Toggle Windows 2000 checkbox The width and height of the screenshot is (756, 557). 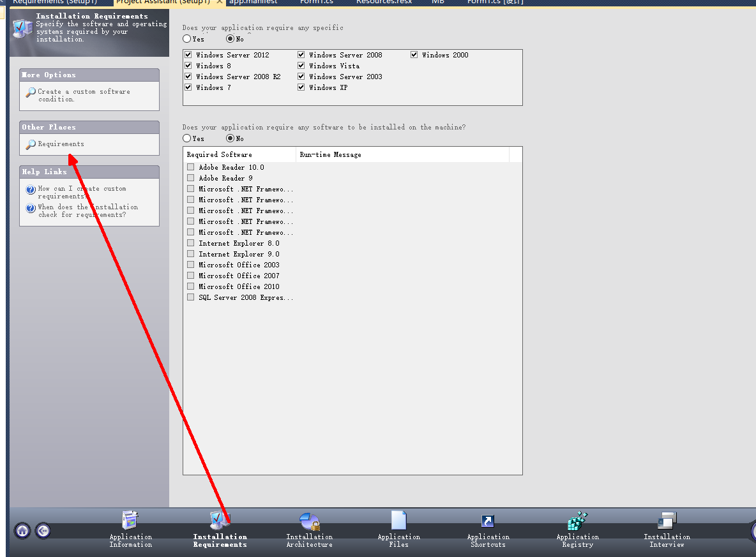(x=414, y=55)
